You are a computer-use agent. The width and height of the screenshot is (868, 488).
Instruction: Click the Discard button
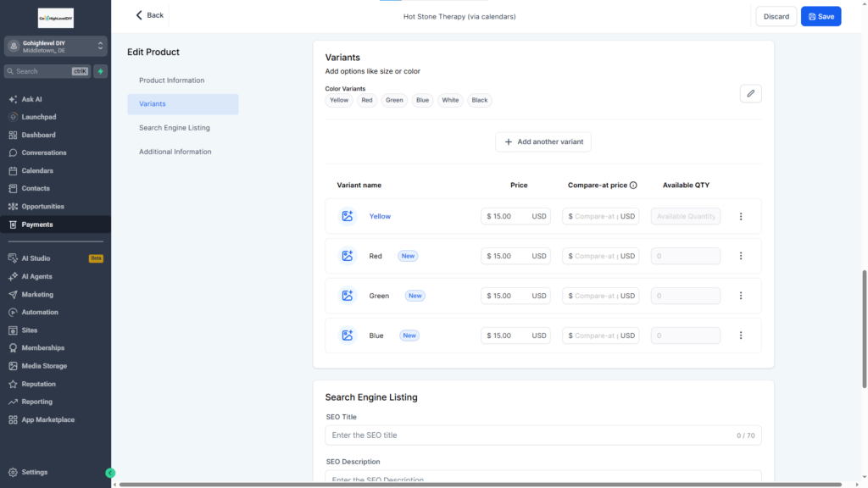(x=776, y=17)
